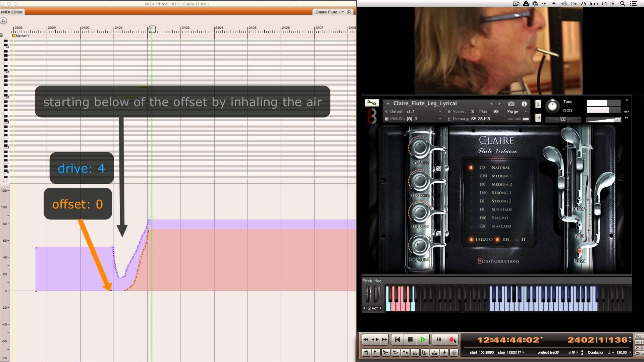Load next instrument with right arrow
Viewport: 644px width, 362px height.
tap(499, 104)
